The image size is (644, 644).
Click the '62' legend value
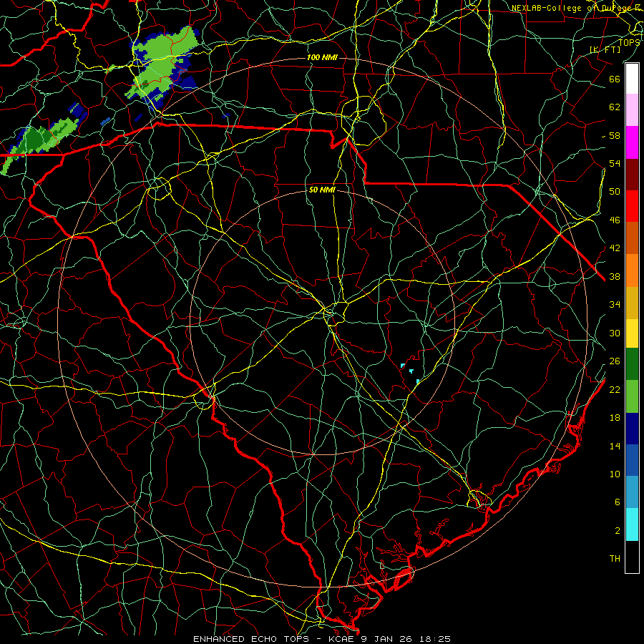pos(615,107)
